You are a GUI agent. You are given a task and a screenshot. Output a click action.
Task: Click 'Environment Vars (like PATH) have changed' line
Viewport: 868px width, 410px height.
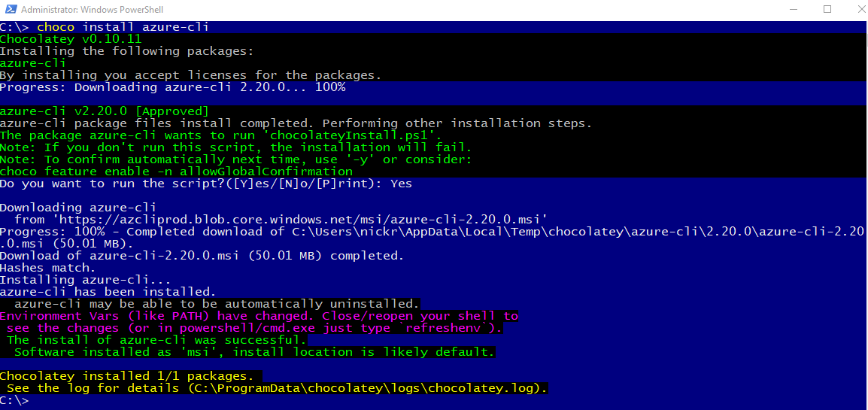tap(259, 316)
